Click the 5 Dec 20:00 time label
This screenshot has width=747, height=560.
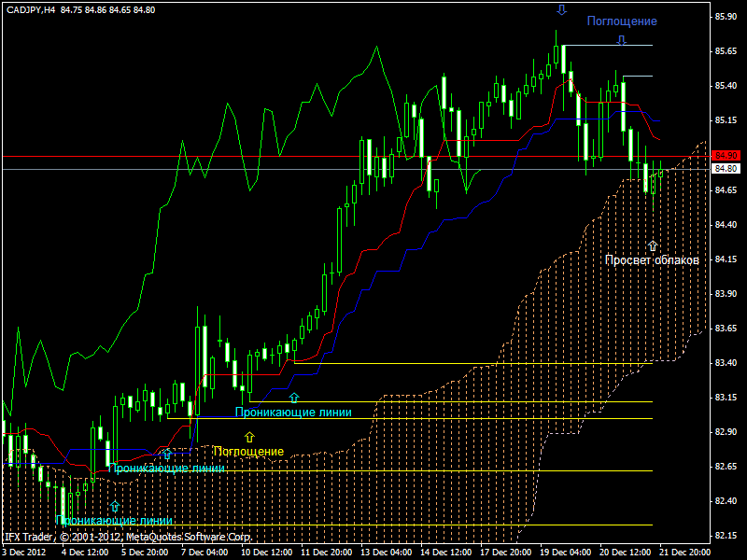click(145, 552)
